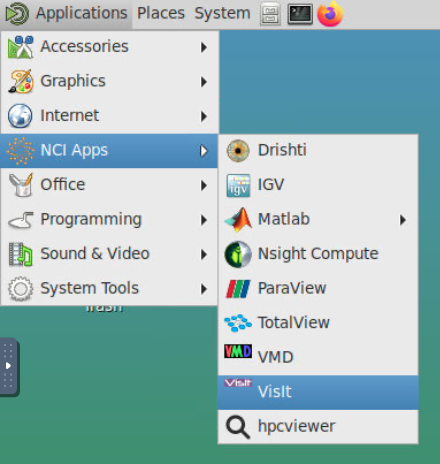This screenshot has width=440, height=464.
Task: Click the ParaView striped logo icon
Action: tap(238, 289)
